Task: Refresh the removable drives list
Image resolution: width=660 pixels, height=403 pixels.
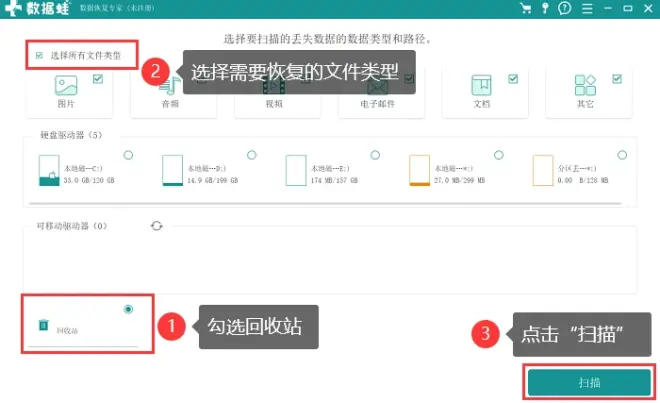Action: (x=156, y=226)
